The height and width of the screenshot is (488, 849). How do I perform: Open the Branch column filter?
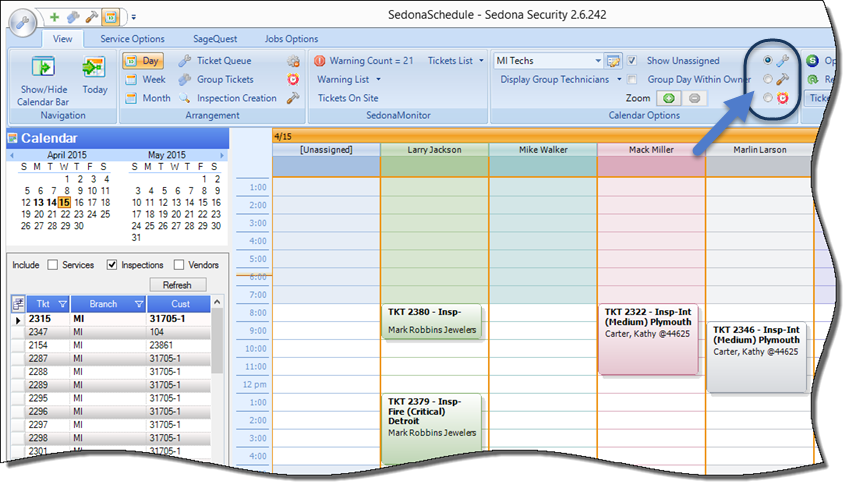pos(139,304)
